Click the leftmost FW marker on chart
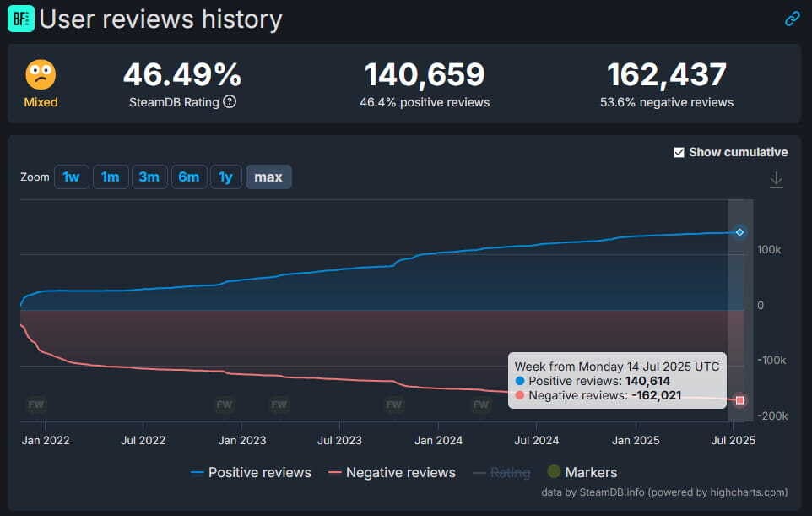 (x=36, y=405)
